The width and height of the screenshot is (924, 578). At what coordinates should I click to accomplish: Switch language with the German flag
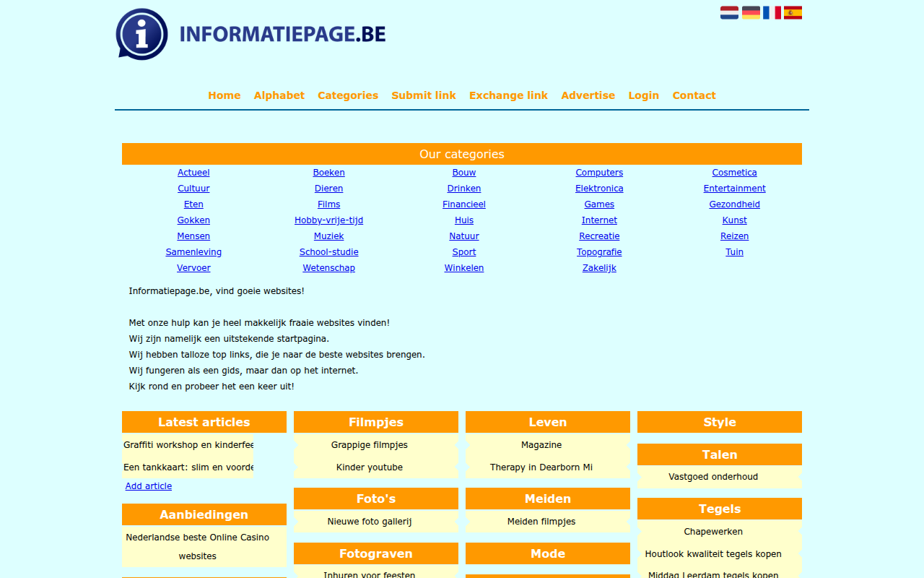(751, 12)
